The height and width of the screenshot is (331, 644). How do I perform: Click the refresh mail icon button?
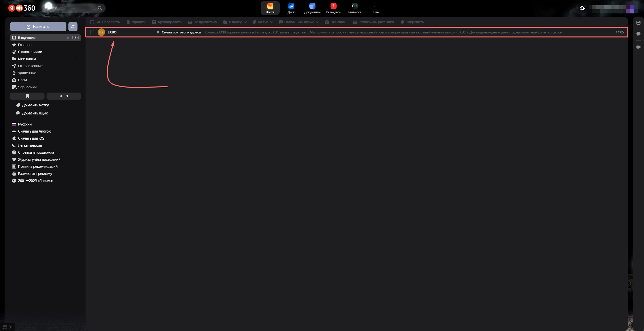[73, 27]
